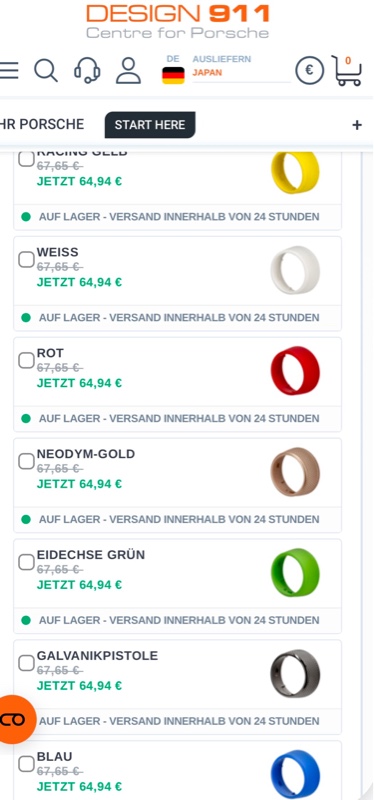This screenshot has height=800, width=374.
Task: Open the Ausliefern Japan delivery country selector
Action: 240,66
